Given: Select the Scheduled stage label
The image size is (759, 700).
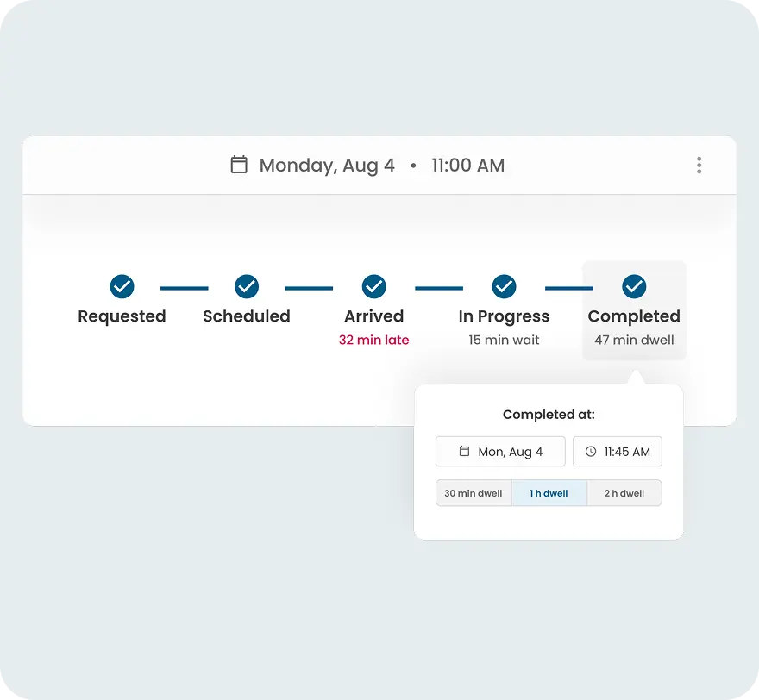Looking at the screenshot, I should (247, 316).
